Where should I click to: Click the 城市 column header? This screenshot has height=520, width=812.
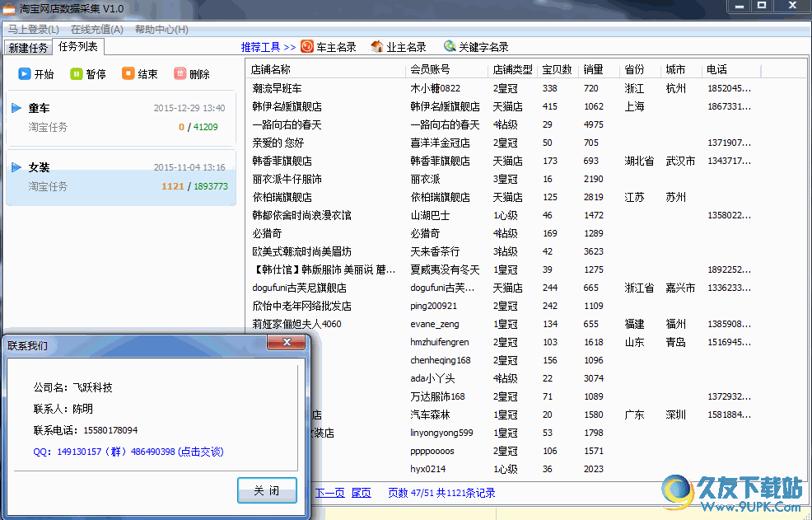click(x=681, y=69)
